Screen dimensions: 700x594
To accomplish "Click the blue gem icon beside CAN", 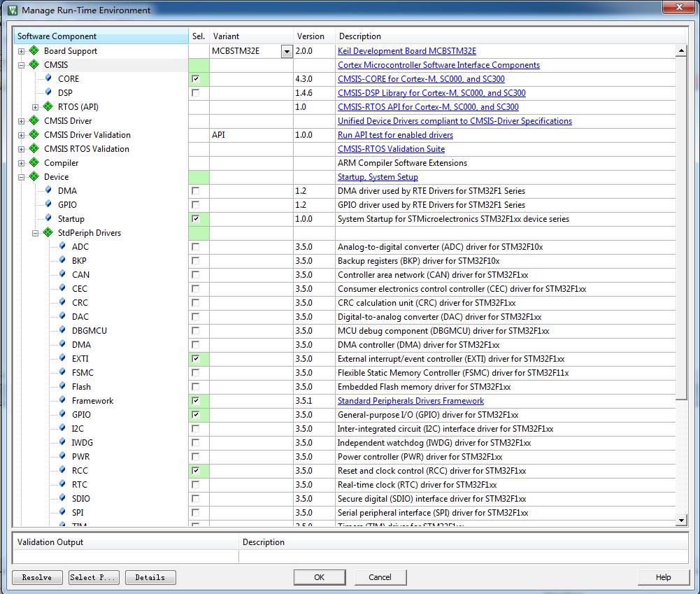I will pyautogui.click(x=62, y=274).
